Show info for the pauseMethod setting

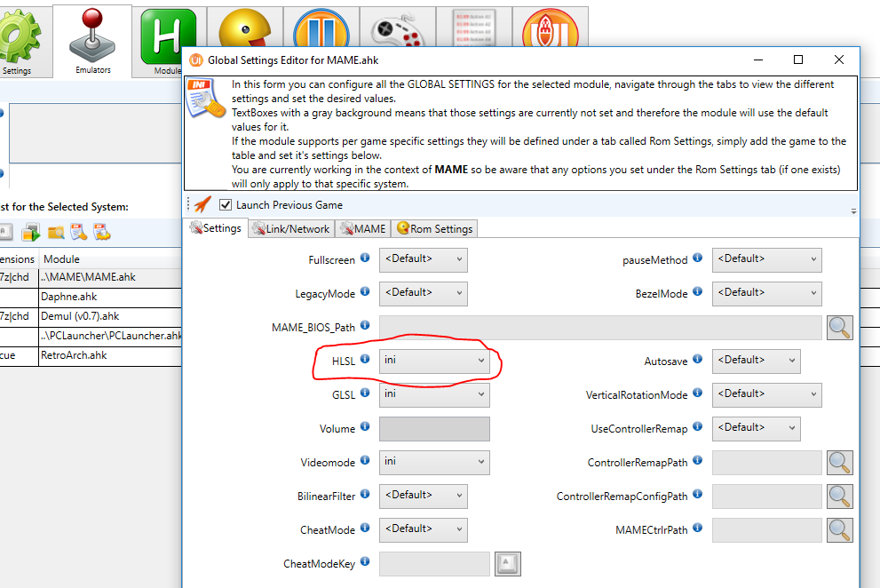(698, 258)
